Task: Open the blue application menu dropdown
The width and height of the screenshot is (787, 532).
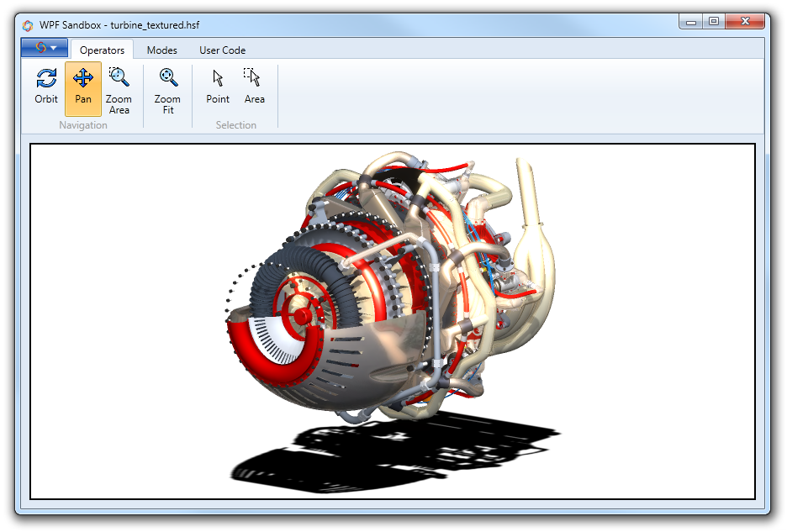Action: (x=45, y=49)
